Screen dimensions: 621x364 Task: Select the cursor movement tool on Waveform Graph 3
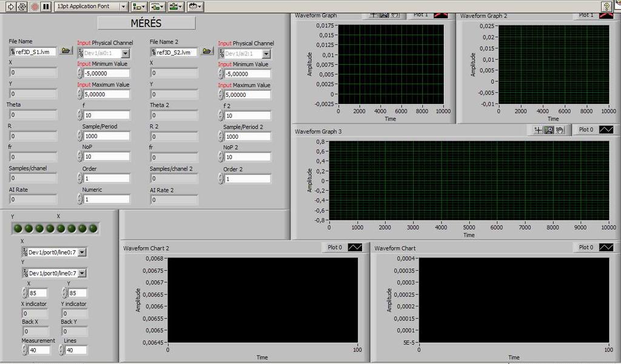538,130
